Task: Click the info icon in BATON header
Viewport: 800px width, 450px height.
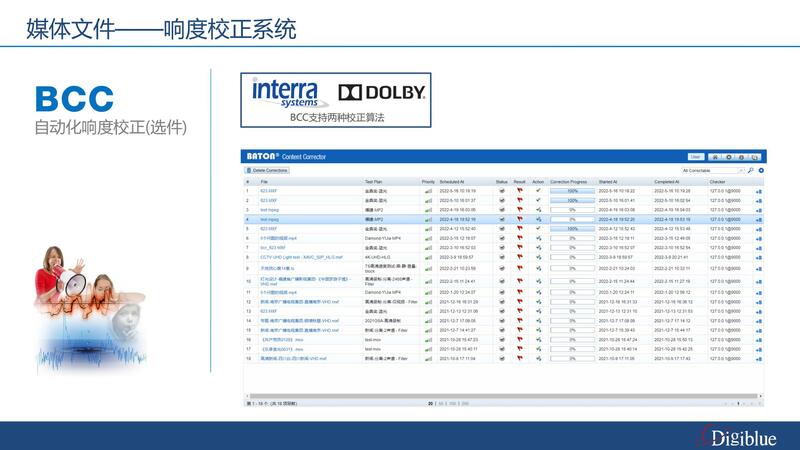Action: pyautogui.click(x=742, y=157)
